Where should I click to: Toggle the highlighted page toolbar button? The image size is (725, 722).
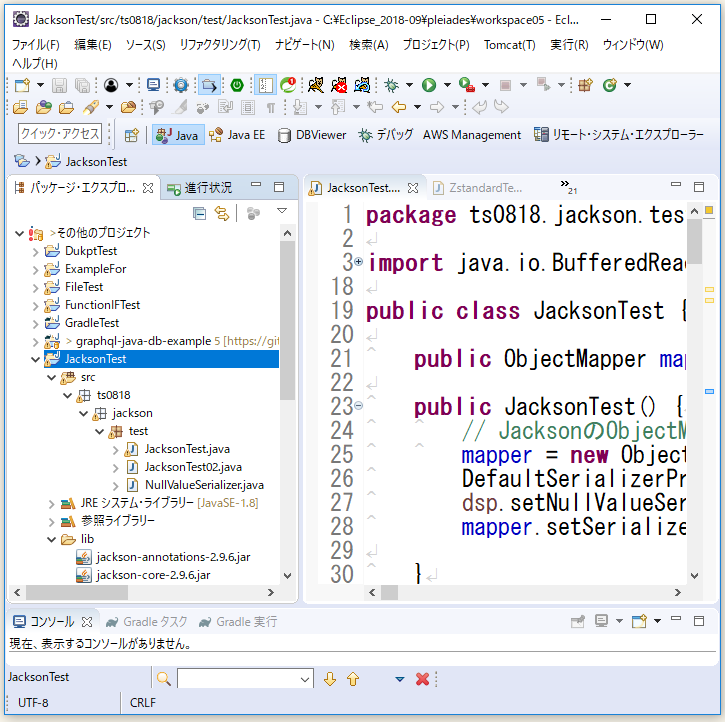point(265,85)
